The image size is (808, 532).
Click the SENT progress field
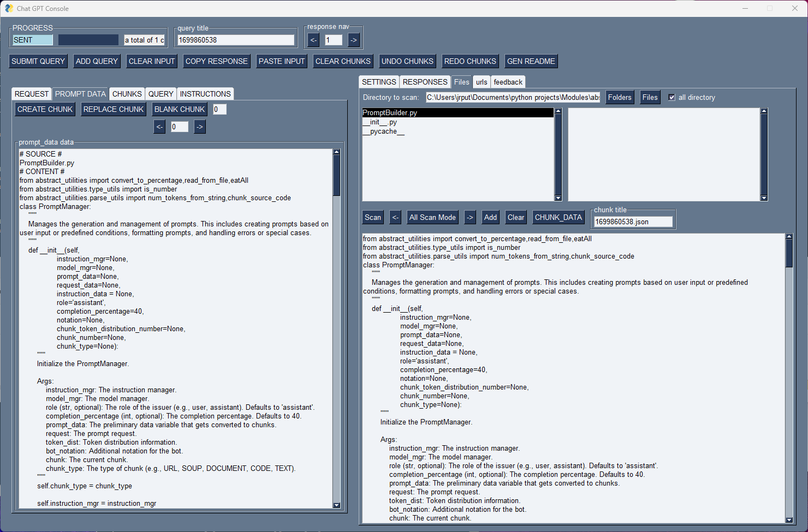pos(33,40)
